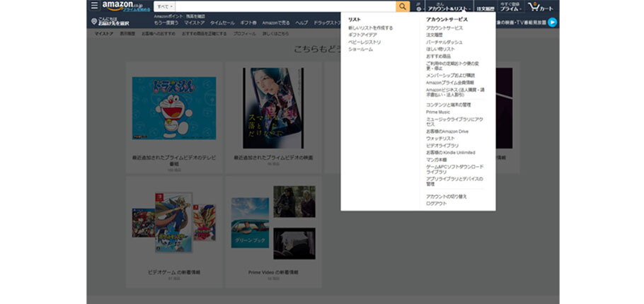Image resolution: width=644 pixels, height=304 pixels.
Task: Open お客様へのおすすめ sub-navigation tab
Action: (159, 34)
